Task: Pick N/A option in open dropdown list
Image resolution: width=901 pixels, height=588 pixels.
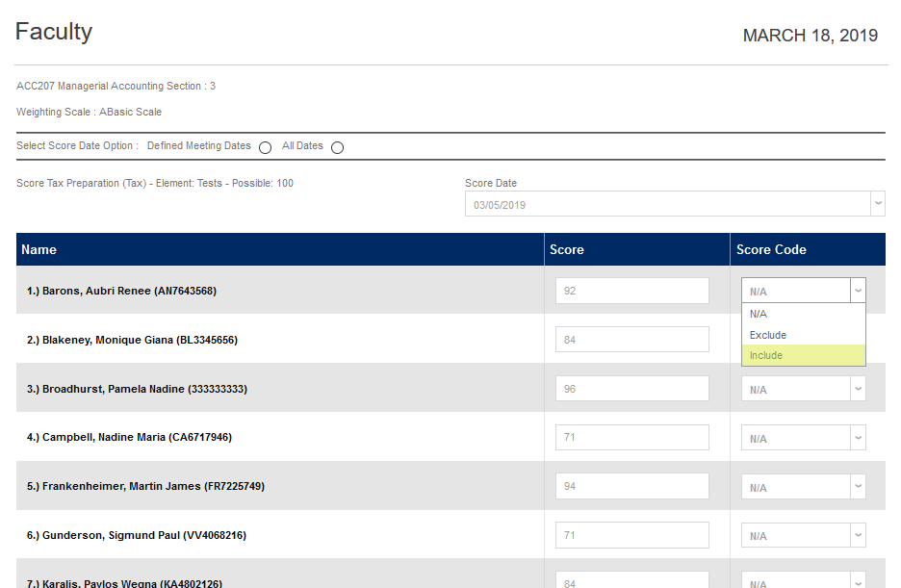Action: [x=803, y=314]
